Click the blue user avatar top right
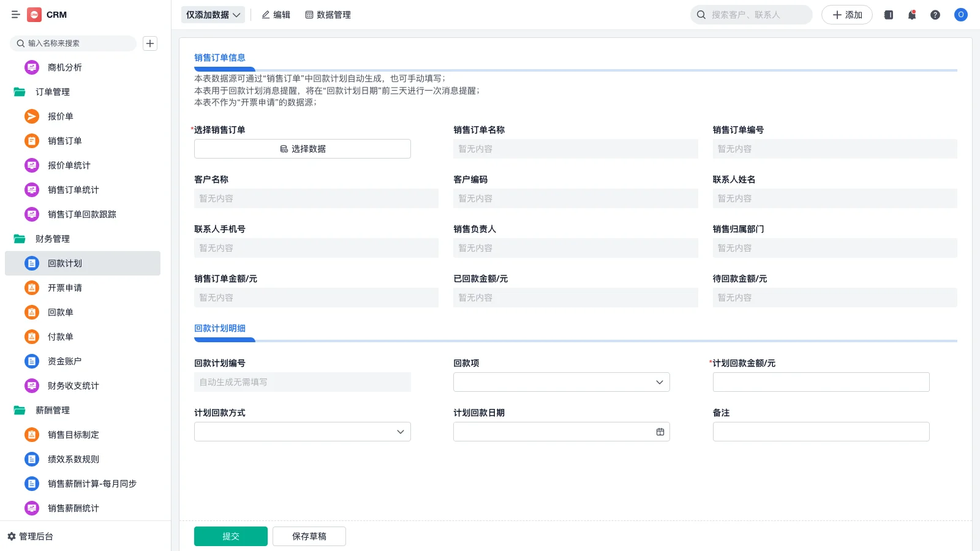This screenshot has width=980, height=551. click(x=960, y=15)
